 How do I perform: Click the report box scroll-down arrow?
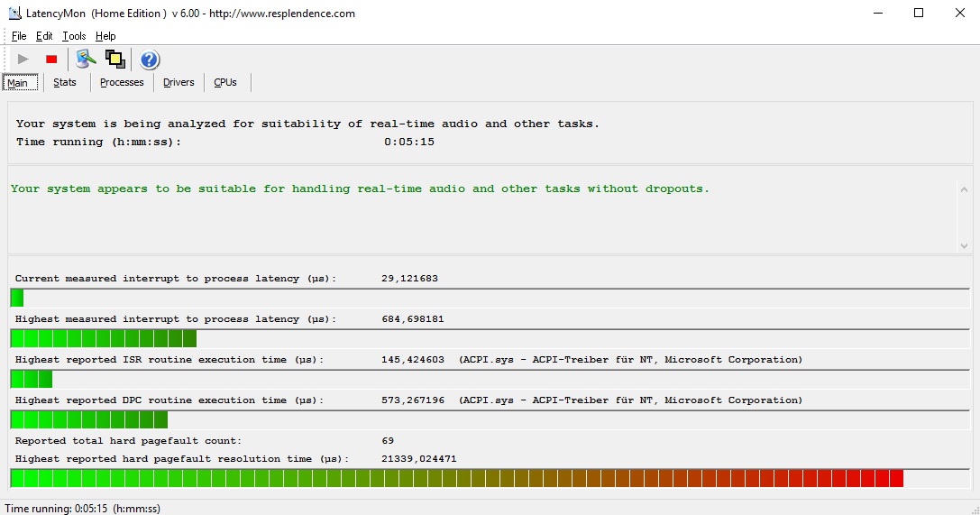click(x=964, y=246)
